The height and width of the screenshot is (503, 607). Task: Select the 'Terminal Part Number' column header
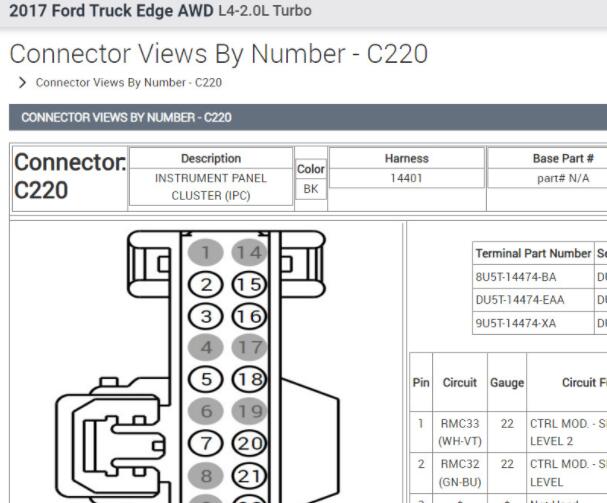click(533, 253)
